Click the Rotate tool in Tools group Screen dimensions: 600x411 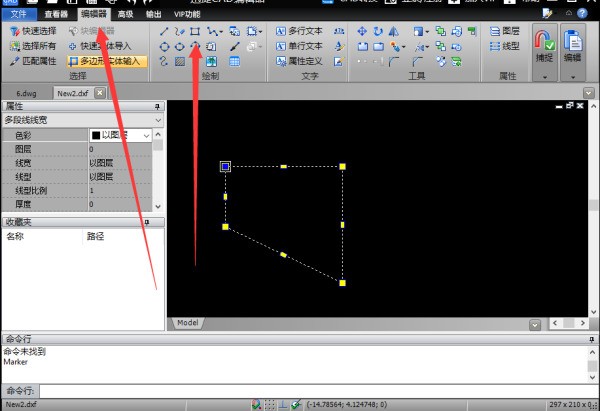coord(378,31)
